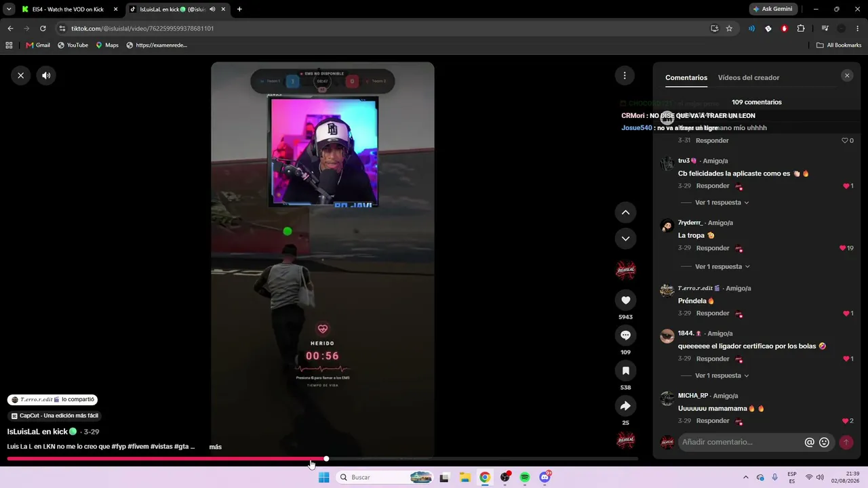
Task: Open Chrome's three-dot menu
Action: click(858, 28)
